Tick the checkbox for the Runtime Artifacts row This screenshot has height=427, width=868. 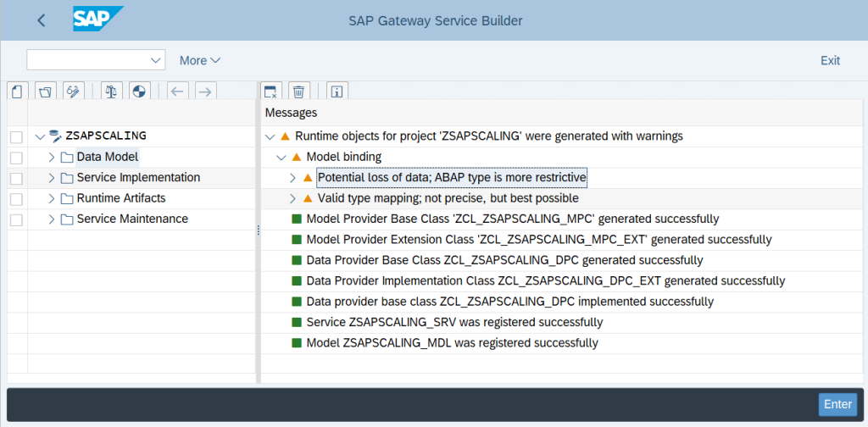17,199
